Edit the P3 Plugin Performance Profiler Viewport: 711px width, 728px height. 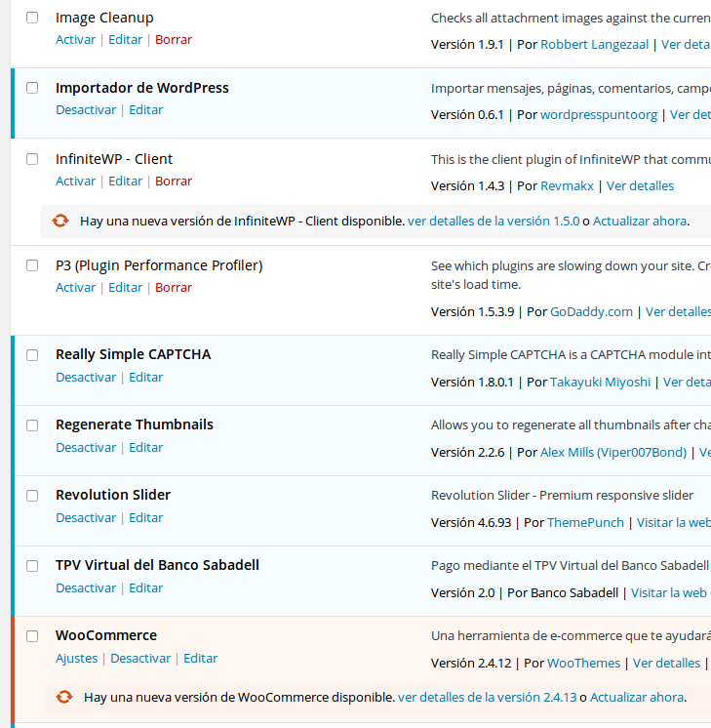(125, 287)
